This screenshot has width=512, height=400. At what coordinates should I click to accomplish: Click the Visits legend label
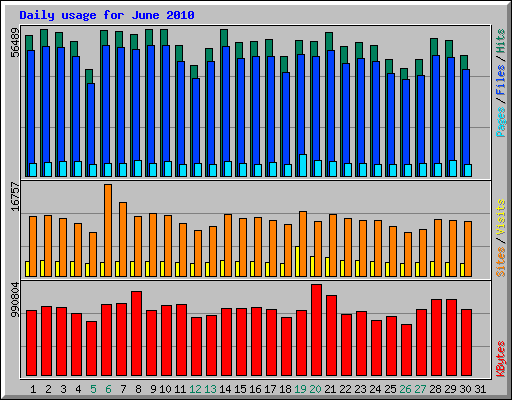(x=501, y=217)
